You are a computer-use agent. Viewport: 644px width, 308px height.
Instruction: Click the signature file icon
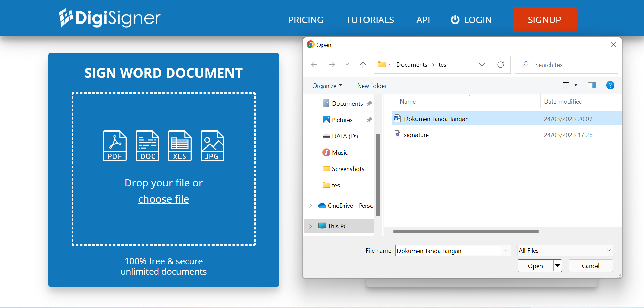[x=397, y=135]
